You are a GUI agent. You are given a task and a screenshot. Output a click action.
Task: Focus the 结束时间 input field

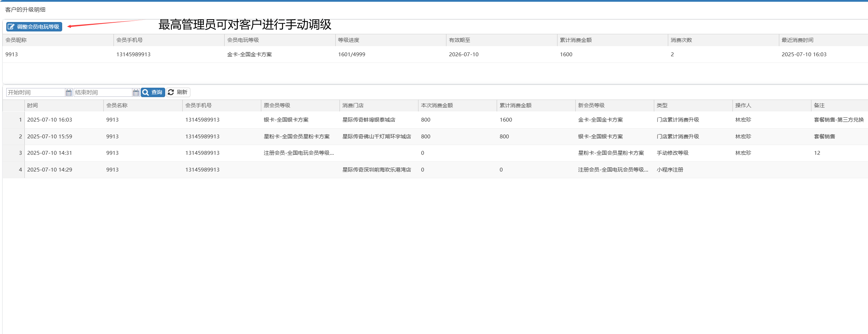click(103, 93)
